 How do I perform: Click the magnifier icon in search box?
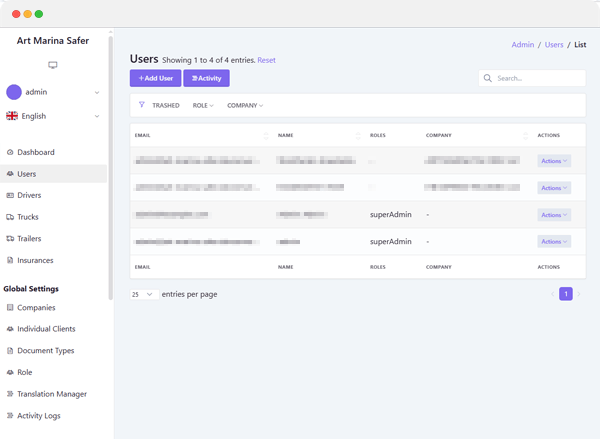tap(488, 78)
